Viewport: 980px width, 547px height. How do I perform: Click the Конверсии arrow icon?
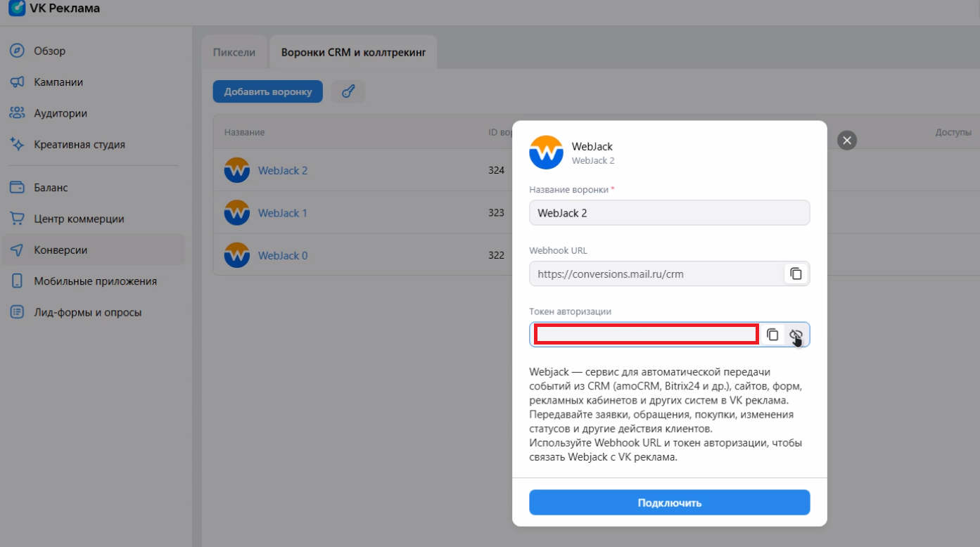click(x=17, y=250)
